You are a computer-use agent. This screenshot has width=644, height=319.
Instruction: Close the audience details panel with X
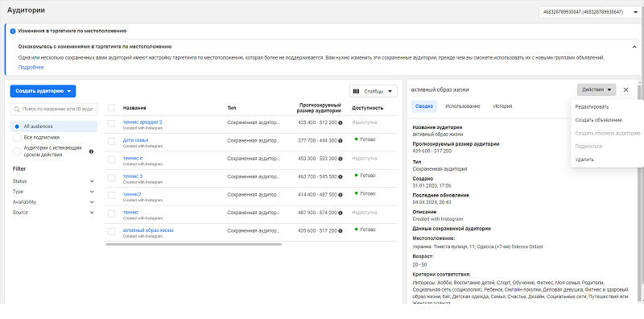(x=625, y=89)
